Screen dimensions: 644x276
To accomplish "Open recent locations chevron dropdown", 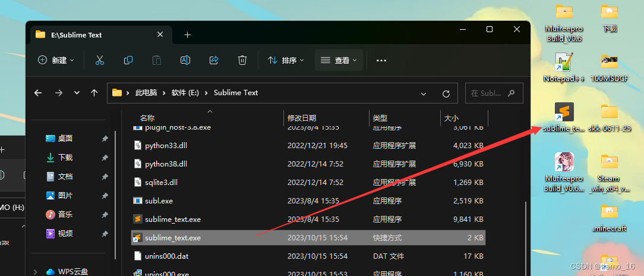I will [x=77, y=93].
